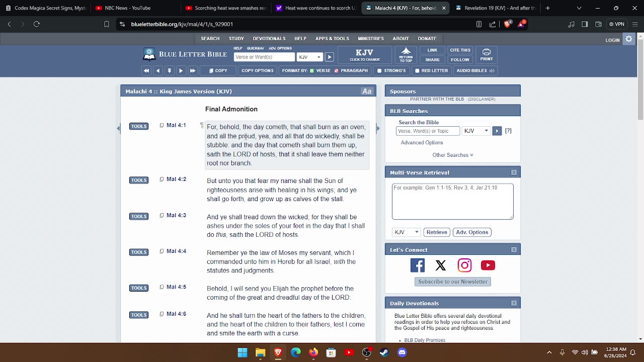Go to next chapter arrow

181,71
